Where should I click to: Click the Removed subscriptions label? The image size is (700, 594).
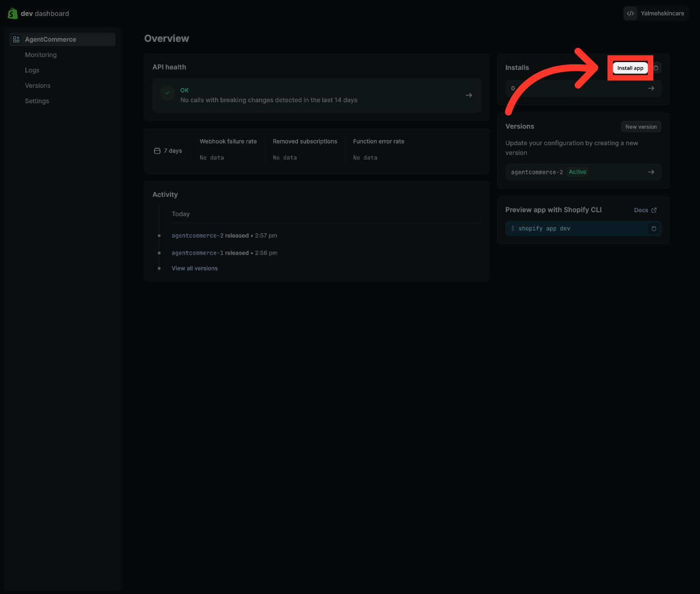305,141
